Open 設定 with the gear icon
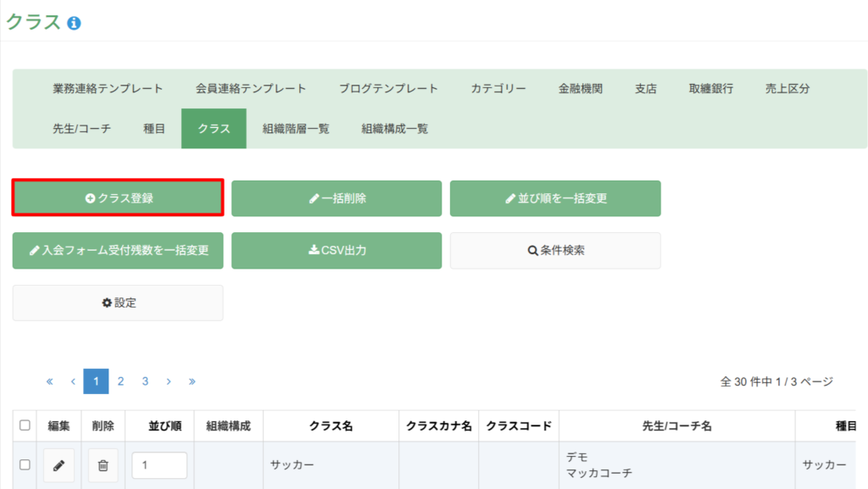Image resolution: width=868 pixels, height=489 pixels. pos(118,303)
